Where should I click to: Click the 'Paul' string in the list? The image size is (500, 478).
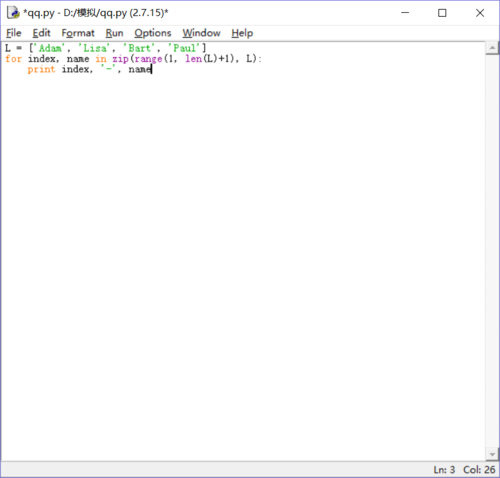click(184, 48)
